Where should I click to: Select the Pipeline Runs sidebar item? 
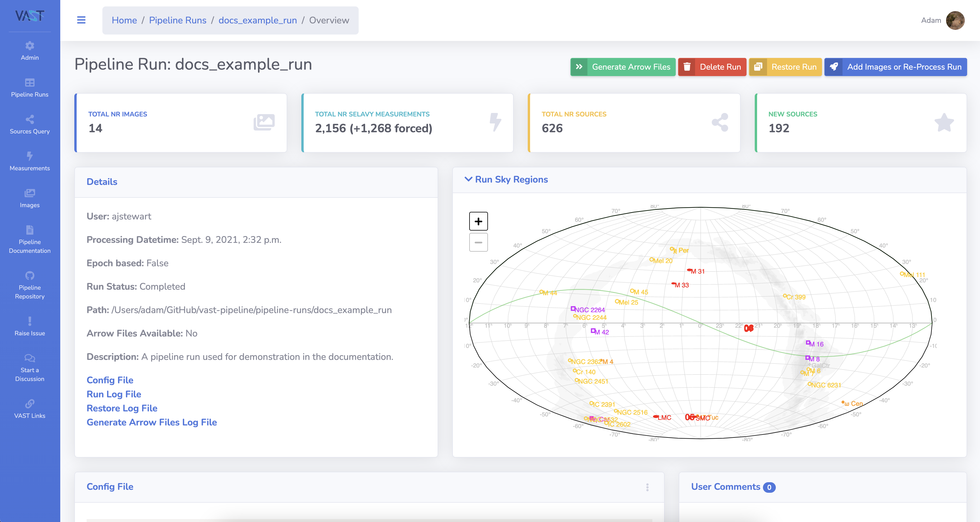click(30, 87)
